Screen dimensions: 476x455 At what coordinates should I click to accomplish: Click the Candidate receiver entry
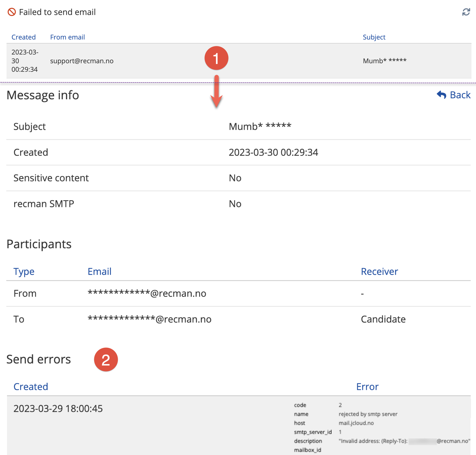coord(383,319)
